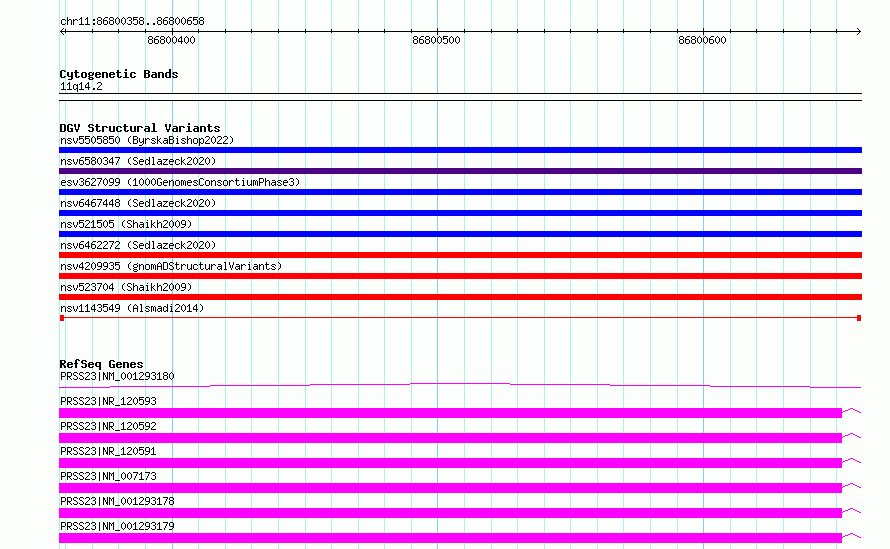Open the RefSeq Genes track title
The width and height of the screenshot is (890, 549).
pyautogui.click(x=101, y=364)
